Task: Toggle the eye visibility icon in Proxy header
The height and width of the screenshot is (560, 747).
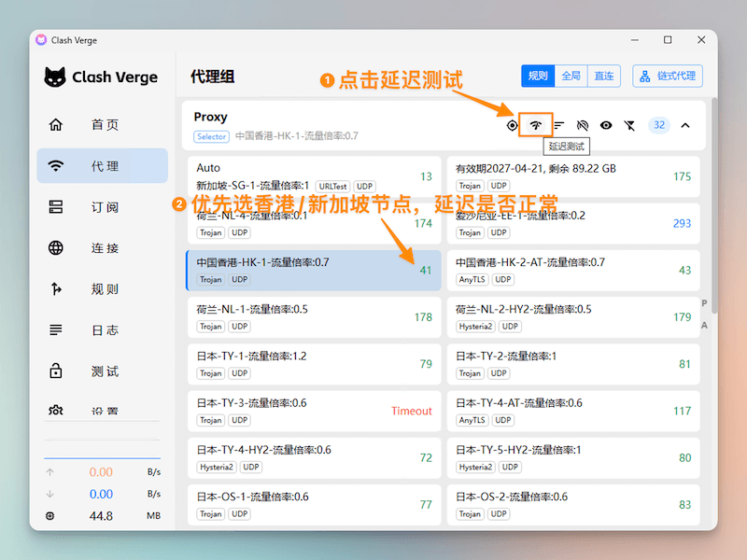Action: tap(606, 125)
